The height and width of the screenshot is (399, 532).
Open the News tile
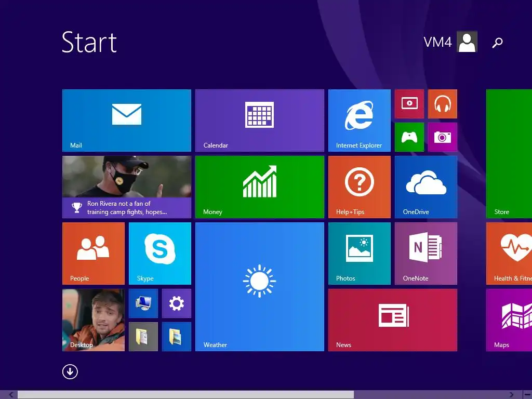(393, 320)
